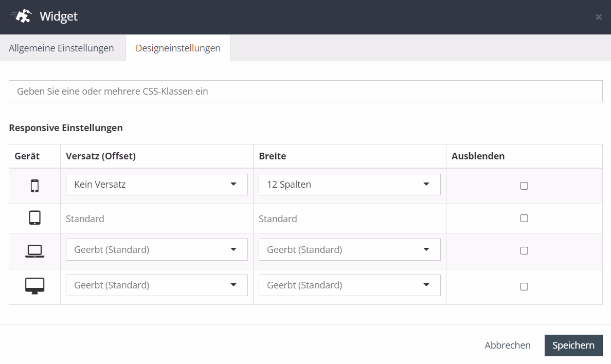Open desktop monitor Versatz dropdown
This screenshot has width=611, height=364.
pyautogui.click(x=157, y=285)
